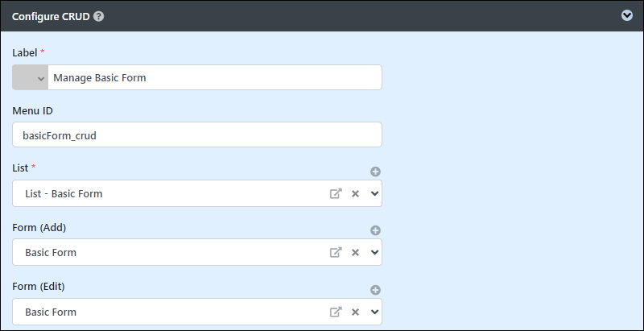Click the Configure CRUD header title
644x331 pixels.
pyautogui.click(x=51, y=16)
